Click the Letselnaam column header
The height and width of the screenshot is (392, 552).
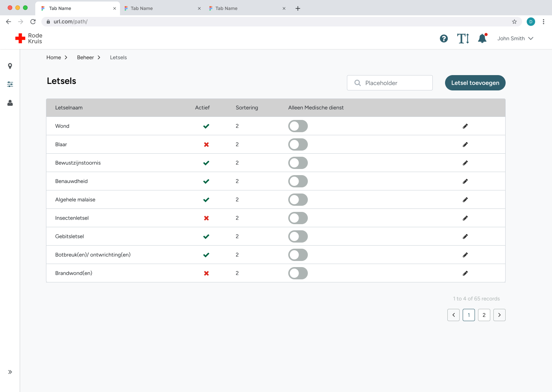(69, 108)
